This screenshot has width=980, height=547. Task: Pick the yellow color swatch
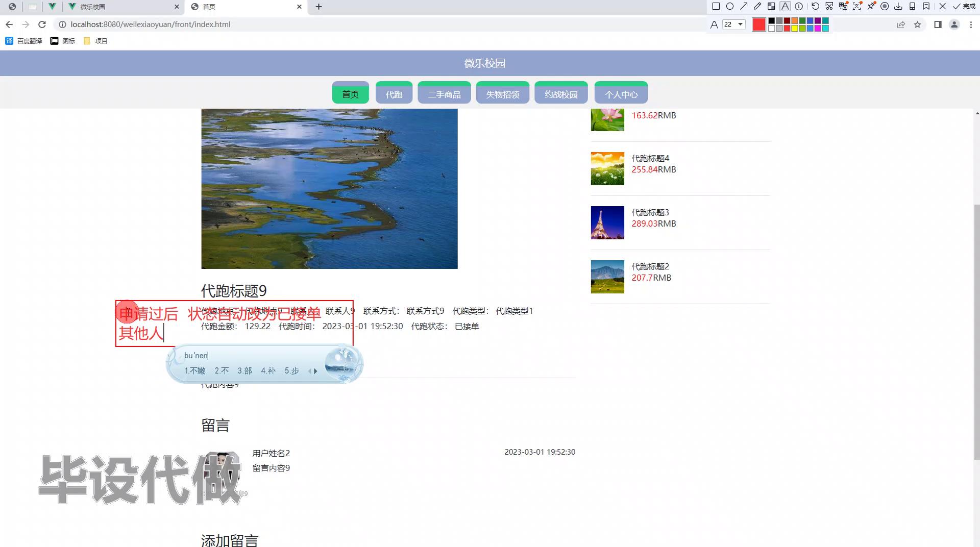click(795, 28)
